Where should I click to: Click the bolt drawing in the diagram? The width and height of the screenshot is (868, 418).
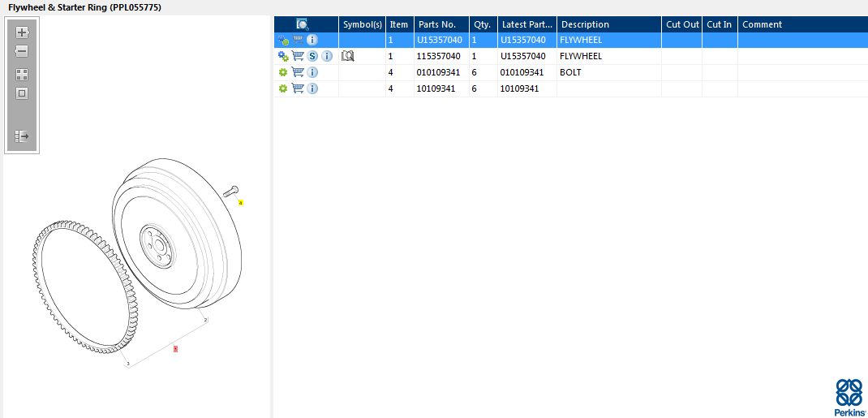pyautogui.click(x=231, y=191)
